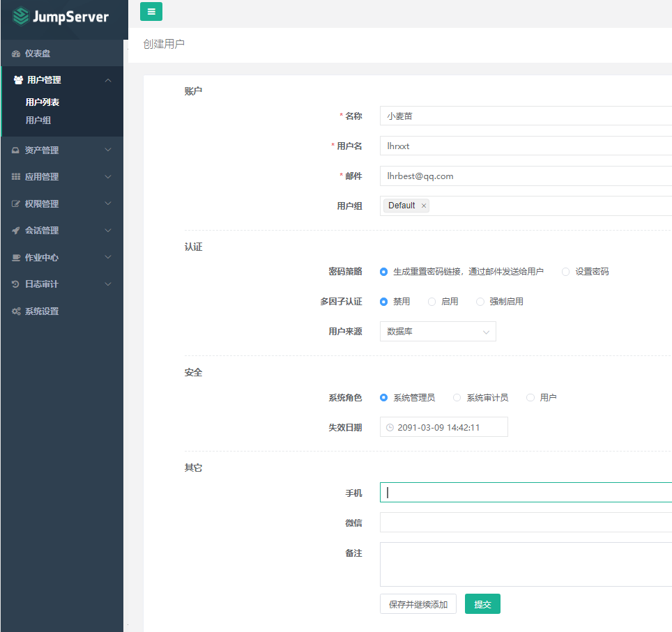Select the 设置密码 radio option
The image size is (672, 632).
565,272
